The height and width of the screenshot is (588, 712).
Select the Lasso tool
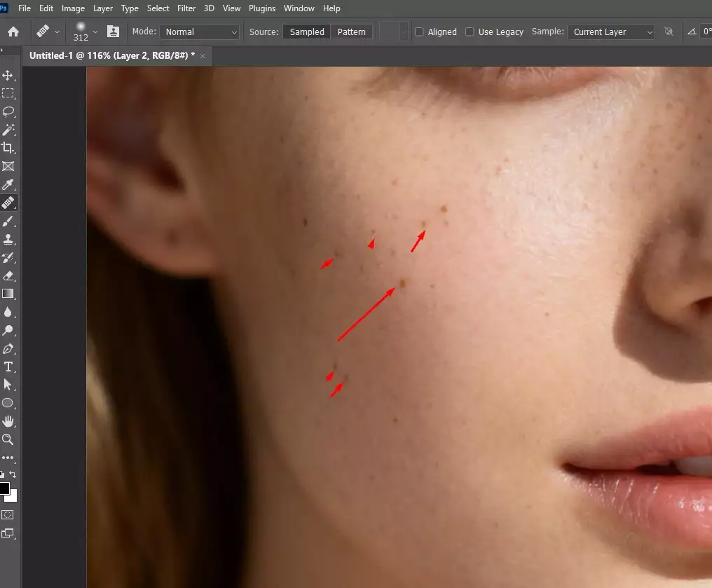point(9,111)
